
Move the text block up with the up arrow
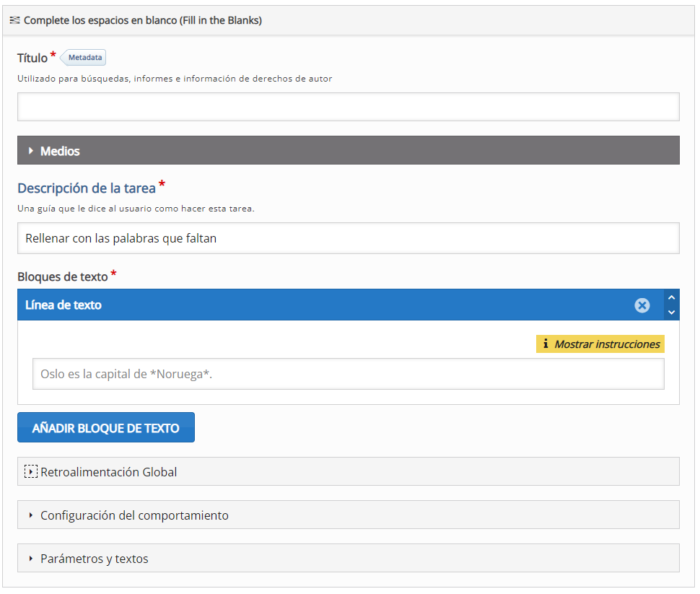point(672,297)
